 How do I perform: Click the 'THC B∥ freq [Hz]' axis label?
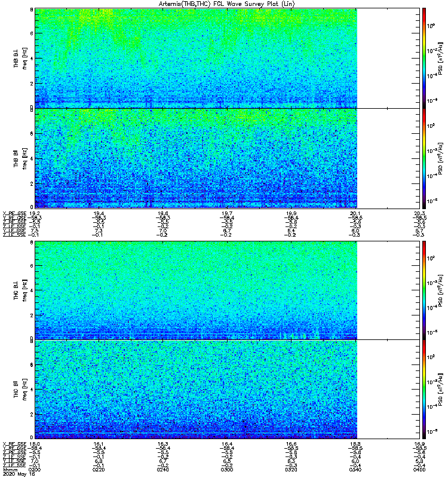(x=20, y=390)
